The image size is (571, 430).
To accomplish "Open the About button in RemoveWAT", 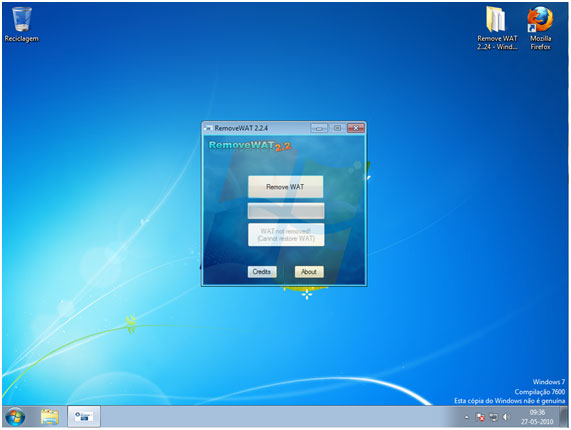I will pyautogui.click(x=309, y=272).
